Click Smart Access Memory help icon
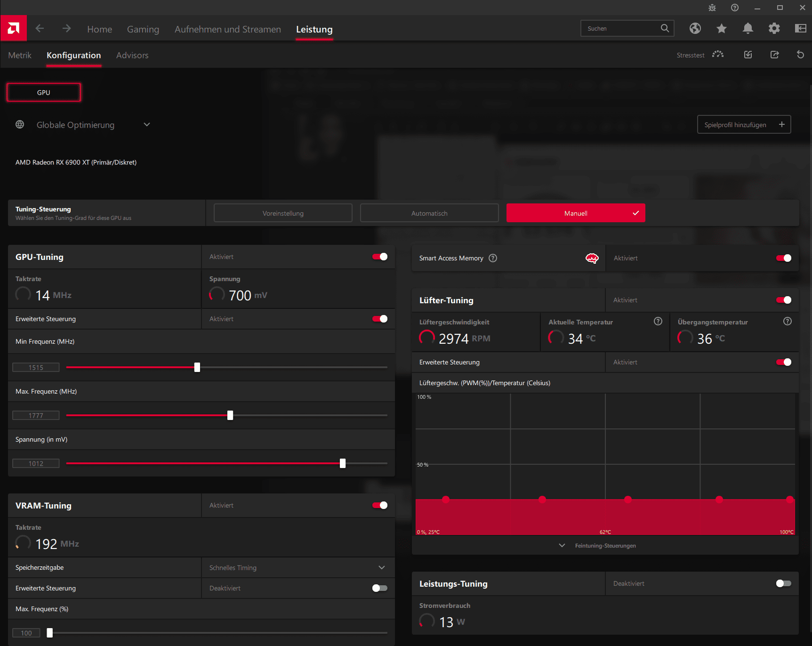The height and width of the screenshot is (646, 812). tap(493, 258)
